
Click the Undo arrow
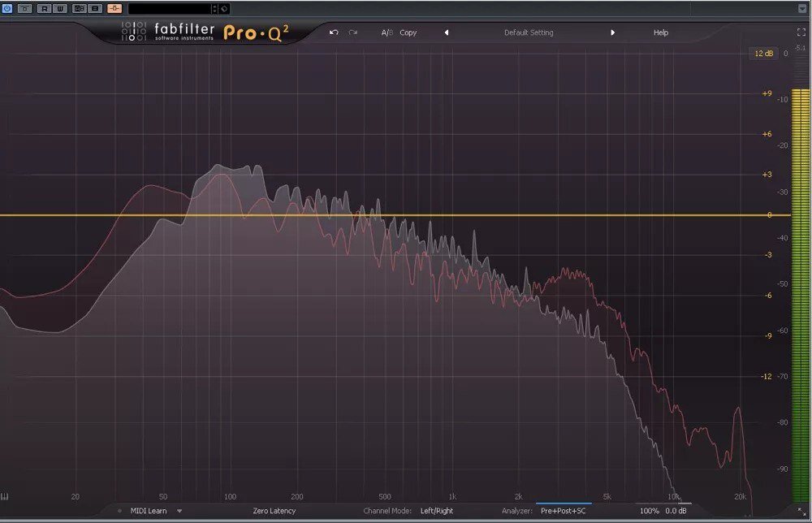tap(334, 32)
